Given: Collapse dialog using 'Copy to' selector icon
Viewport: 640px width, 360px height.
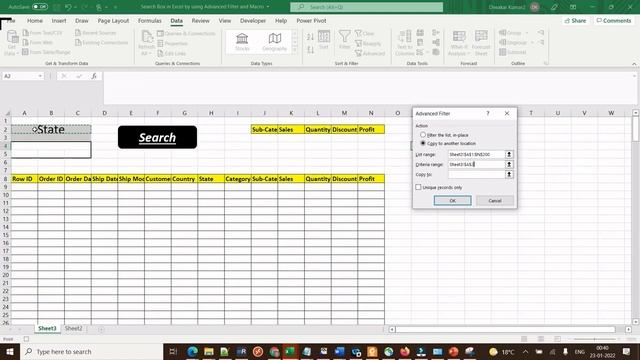Looking at the screenshot, I should 509,174.
